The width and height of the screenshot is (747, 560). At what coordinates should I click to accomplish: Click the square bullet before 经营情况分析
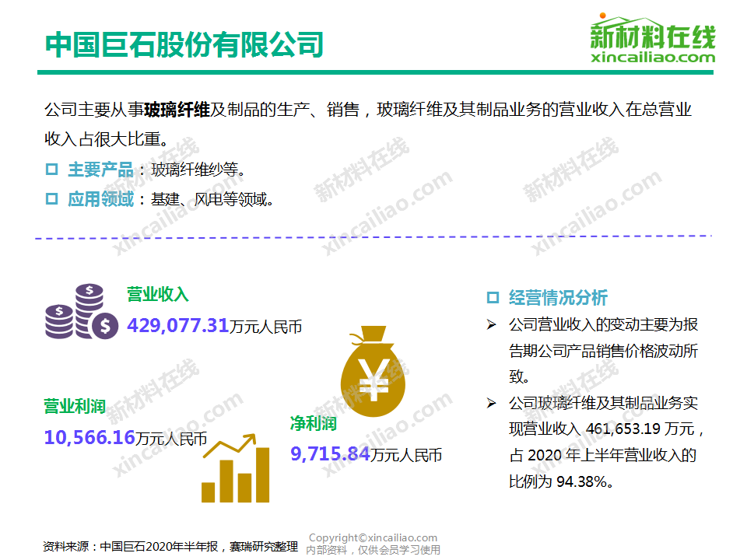point(493,298)
